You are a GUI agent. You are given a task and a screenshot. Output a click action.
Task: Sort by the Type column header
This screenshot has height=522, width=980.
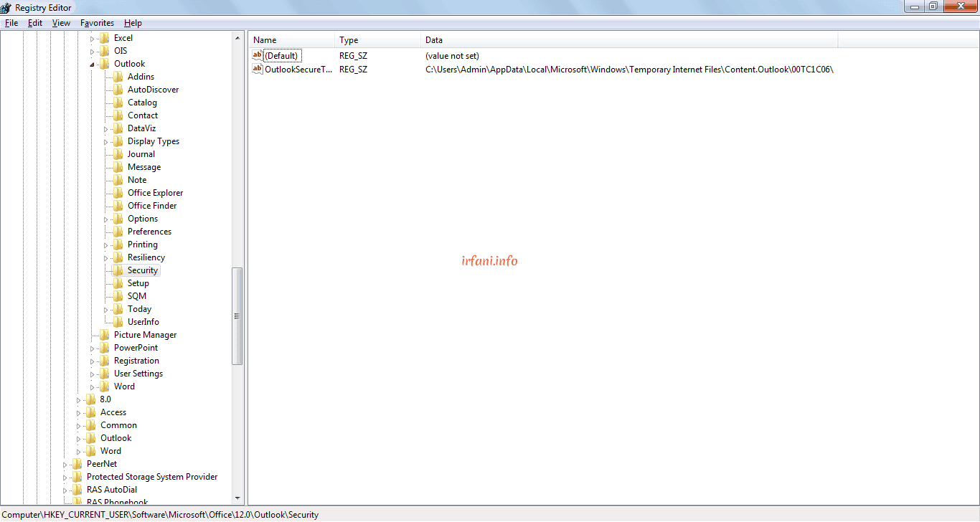coord(378,40)
